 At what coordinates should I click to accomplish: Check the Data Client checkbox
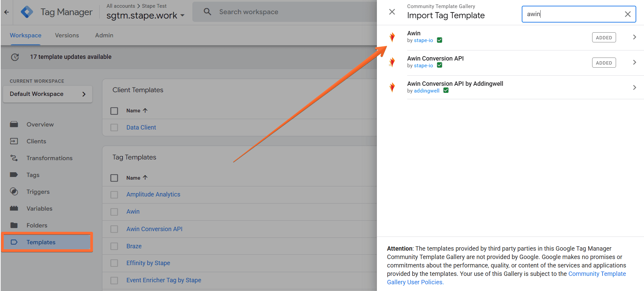[114, 128]
